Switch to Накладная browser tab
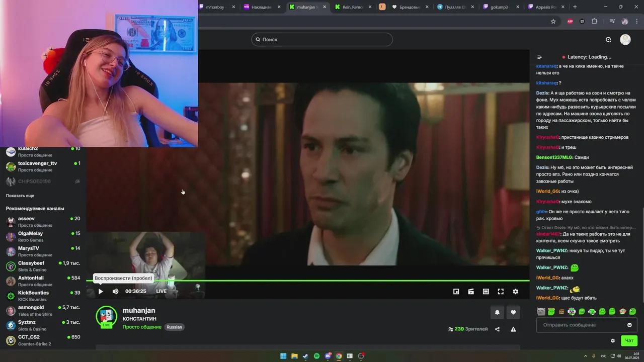This screenshot has width=644, height=362. click(x=261, y=7)
